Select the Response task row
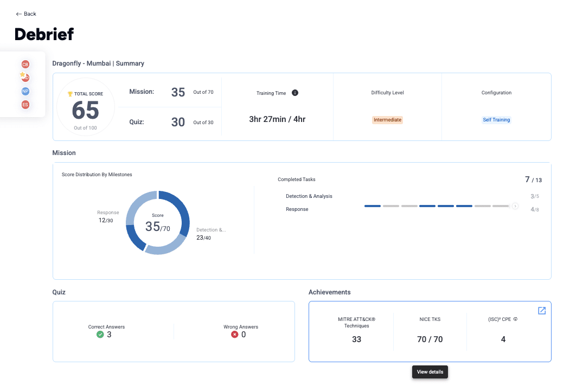 [x=297, y=209]
